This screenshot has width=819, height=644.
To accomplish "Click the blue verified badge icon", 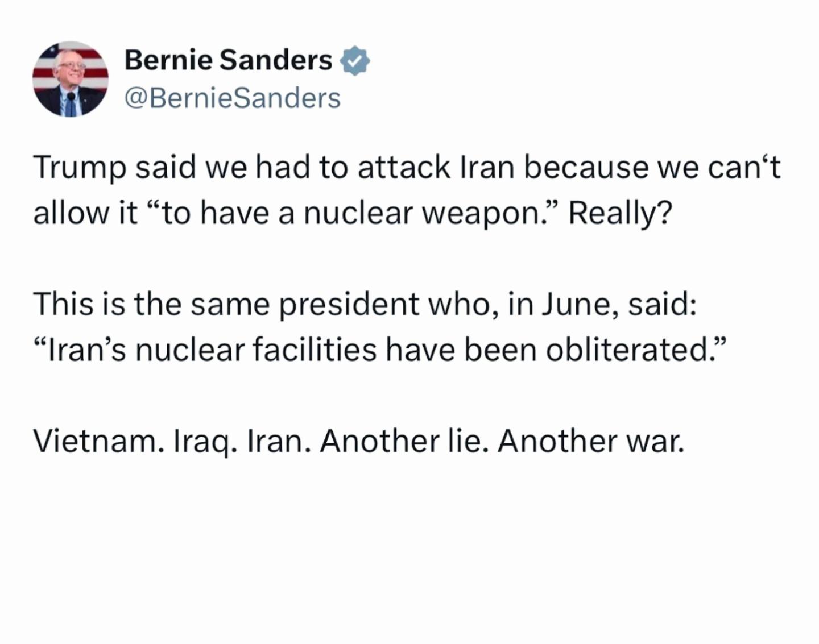I will point(355,61).
